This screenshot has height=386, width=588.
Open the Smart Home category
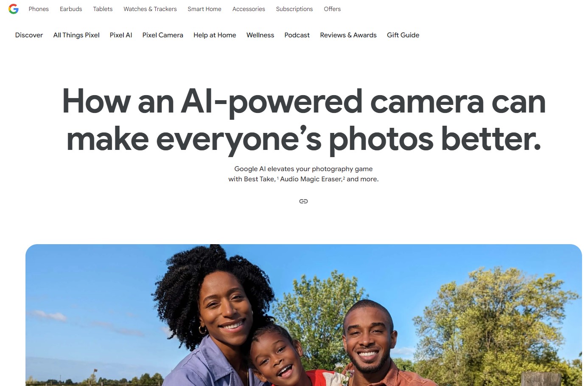pyautogui.click(x=204, y=9)
